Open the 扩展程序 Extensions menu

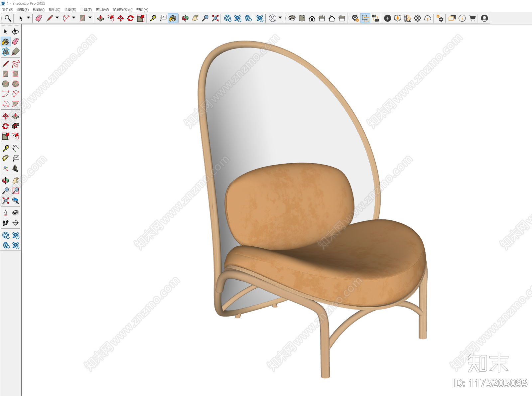pyautogui.click(x=122, y=10)
